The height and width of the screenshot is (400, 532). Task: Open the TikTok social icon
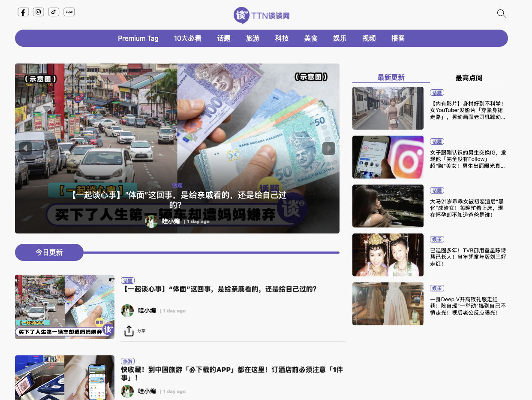coord(54,12)
